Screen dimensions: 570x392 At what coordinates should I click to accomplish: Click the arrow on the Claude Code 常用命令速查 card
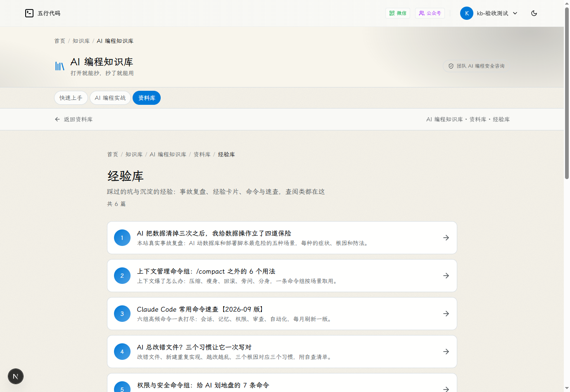(x=446, y=314)
